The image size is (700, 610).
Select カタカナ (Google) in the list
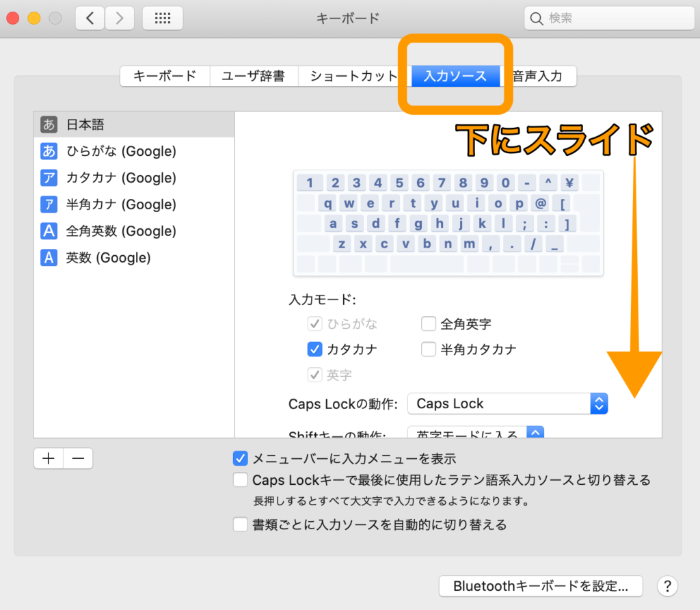coord(134,178)
